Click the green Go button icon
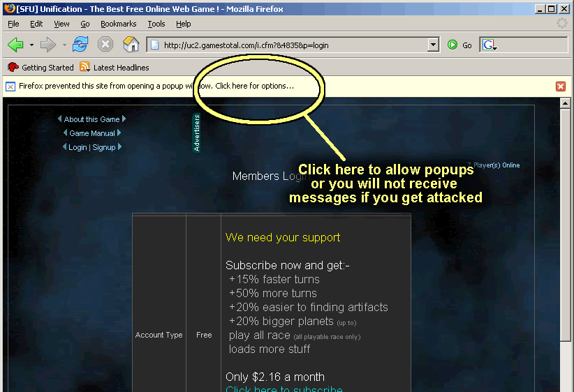574x392 pixels. [452, 45]
